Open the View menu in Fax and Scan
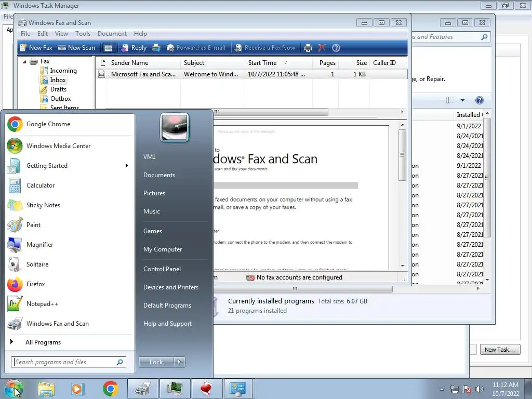Viewport: 532px width, 399px height. coord(61,34)
